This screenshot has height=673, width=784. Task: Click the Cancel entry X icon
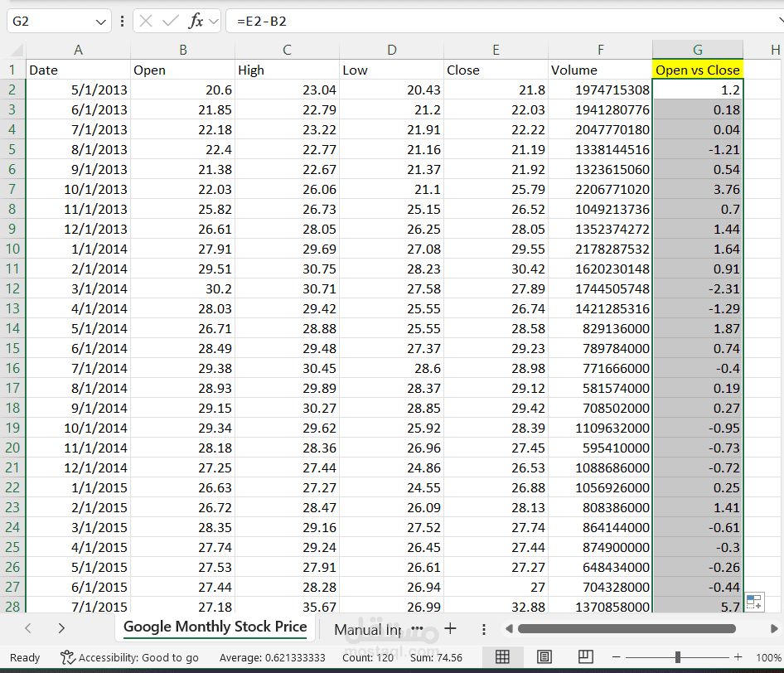point(145,22)
